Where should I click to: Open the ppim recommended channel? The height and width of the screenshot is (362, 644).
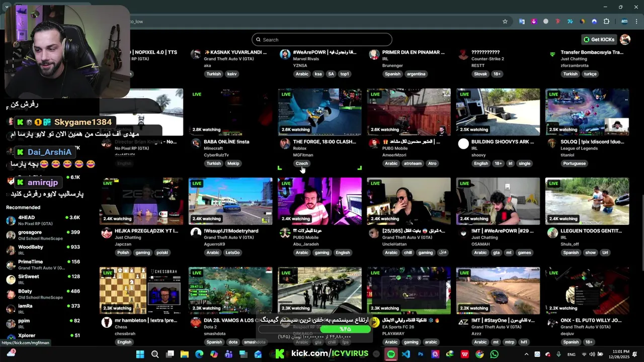tap(43, 323)
